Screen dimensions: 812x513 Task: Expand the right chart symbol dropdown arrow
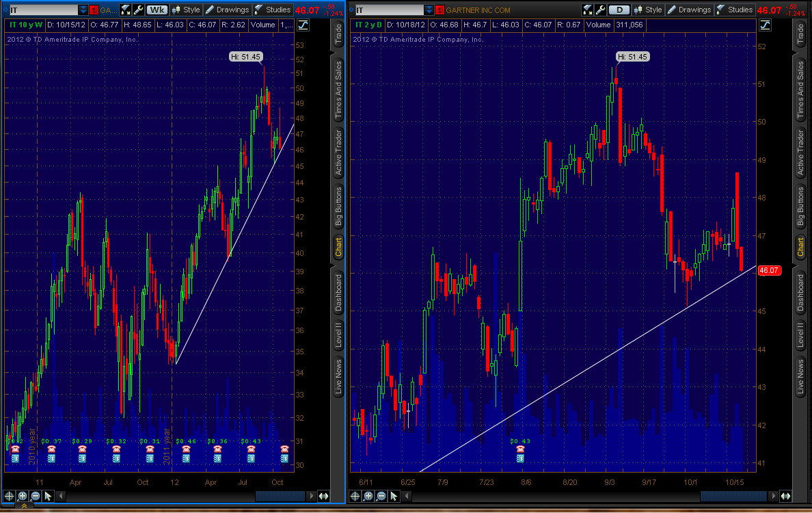(x=429, y=10)
